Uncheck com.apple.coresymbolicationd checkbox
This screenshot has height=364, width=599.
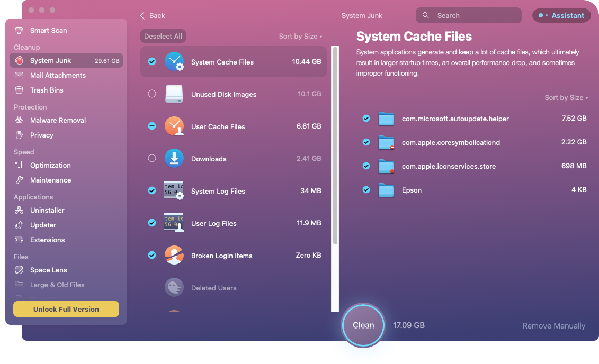366,142
